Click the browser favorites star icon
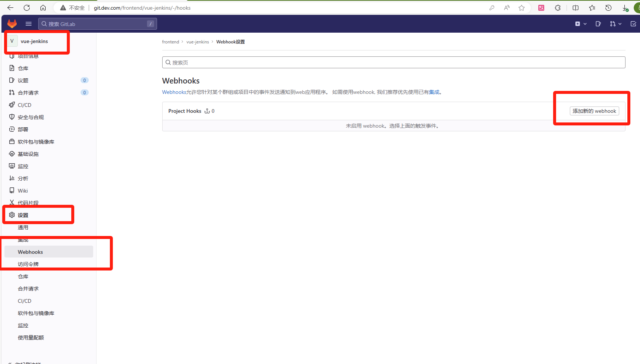Screen dimensions: 640x364 [x=522, y=8]
